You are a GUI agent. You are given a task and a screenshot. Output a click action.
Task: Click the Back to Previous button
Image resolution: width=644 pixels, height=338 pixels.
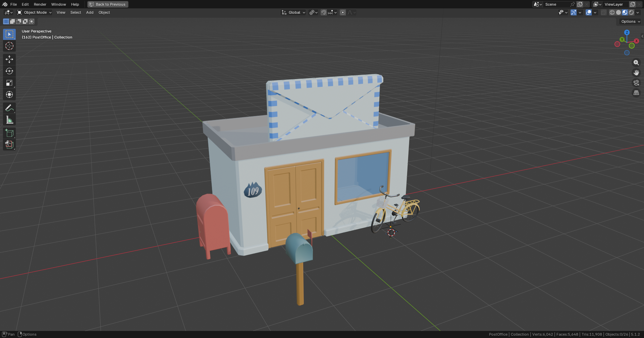click(x=108, y=4)
